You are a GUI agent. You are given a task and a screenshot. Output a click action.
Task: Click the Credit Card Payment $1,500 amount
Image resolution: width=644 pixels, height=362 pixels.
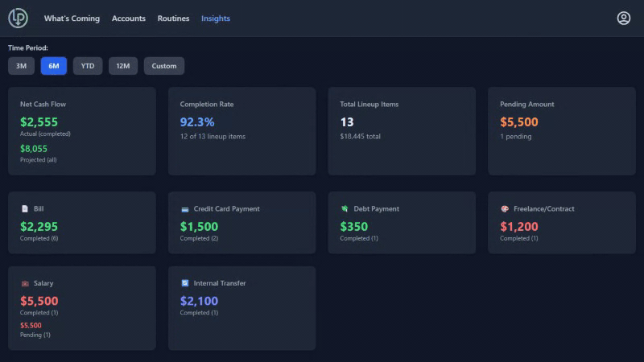pyautogui.click(x=199, y=227)
